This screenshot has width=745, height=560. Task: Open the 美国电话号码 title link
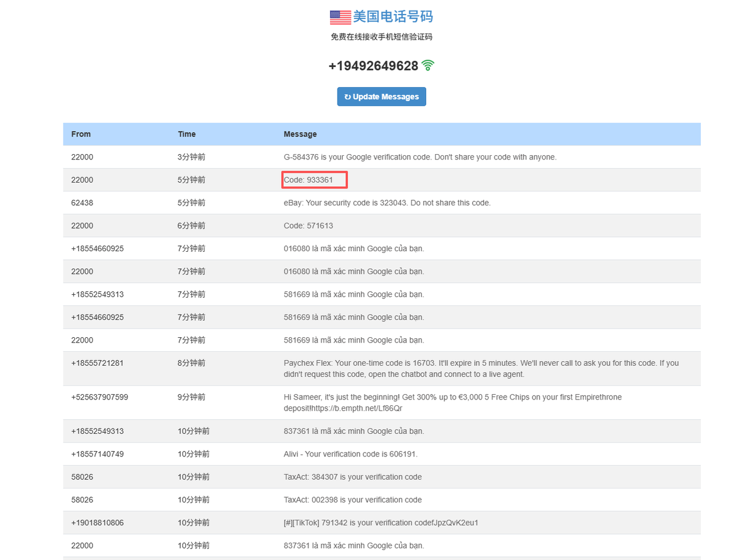(x=392, y=17)
